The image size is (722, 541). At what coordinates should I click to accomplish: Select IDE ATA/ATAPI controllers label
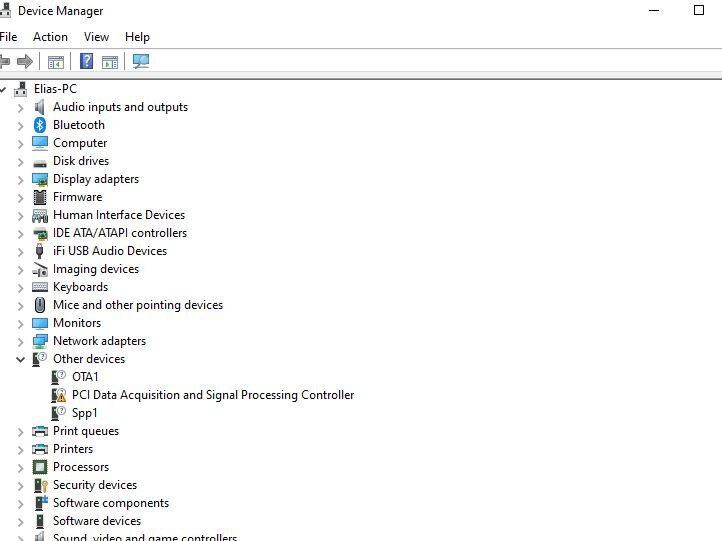click(x=120, y=233)
